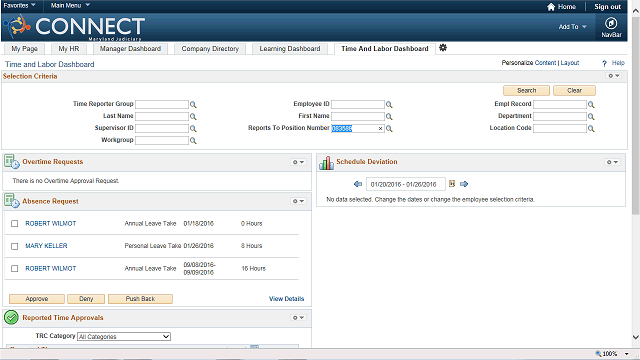Advance to next week in Schedule Deviation
Viewport: 640px width, 360px height.
click(x=464, y=184)
